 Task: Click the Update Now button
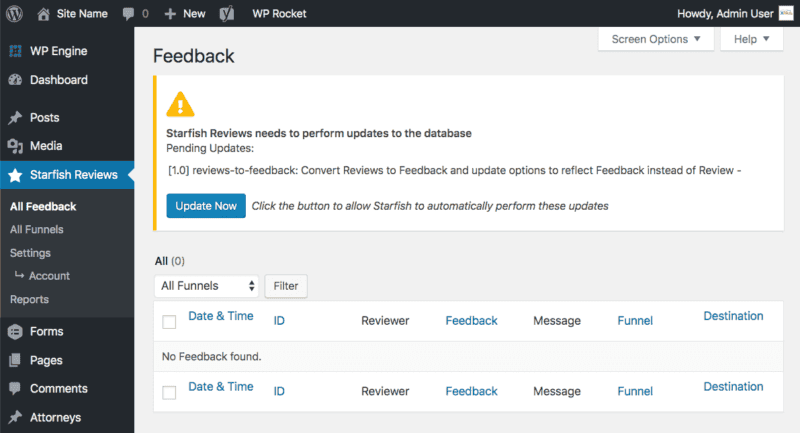tap(206, 206)
